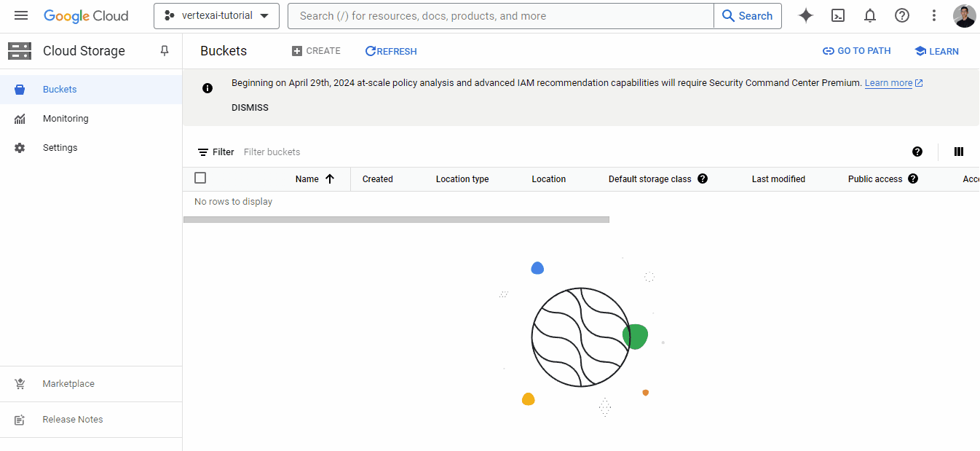
Task: Pin Cloud Storage with the pin icon
Action: click(165, 51)
